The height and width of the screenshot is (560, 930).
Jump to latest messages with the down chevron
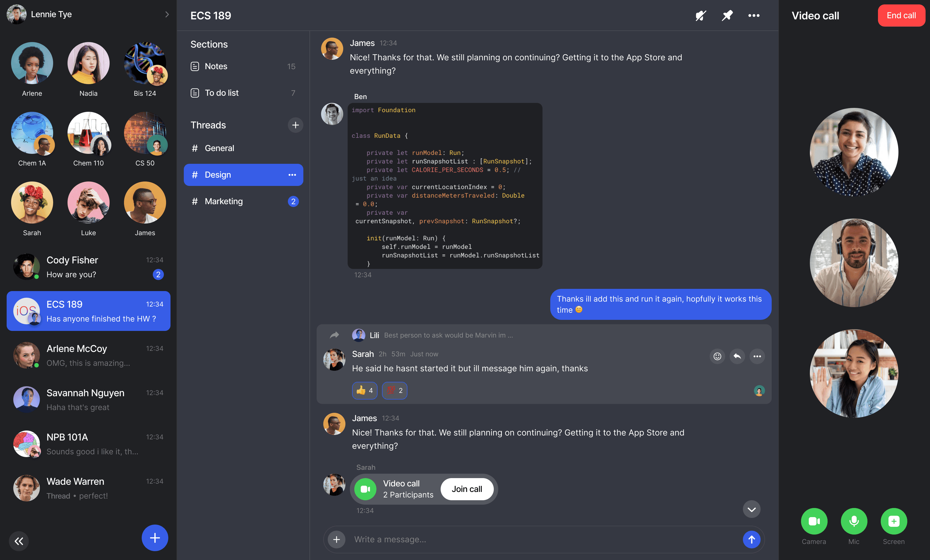[751, 509]
